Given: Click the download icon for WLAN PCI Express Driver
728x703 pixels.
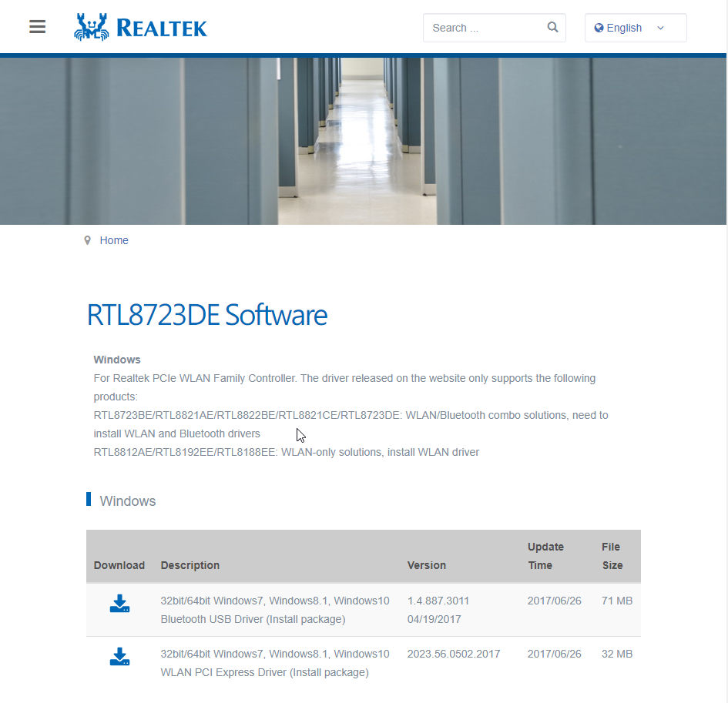Looking at the screenshot, I should pyautogui.click(x=119, y=657).
